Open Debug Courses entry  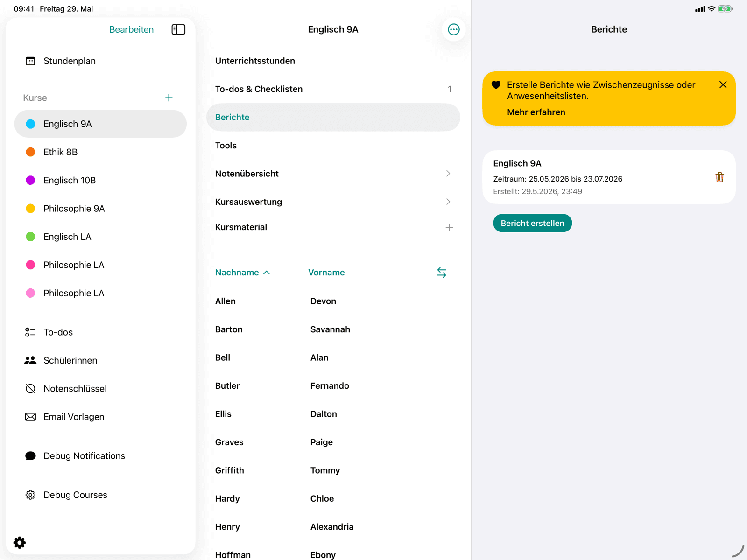(100, 495)
